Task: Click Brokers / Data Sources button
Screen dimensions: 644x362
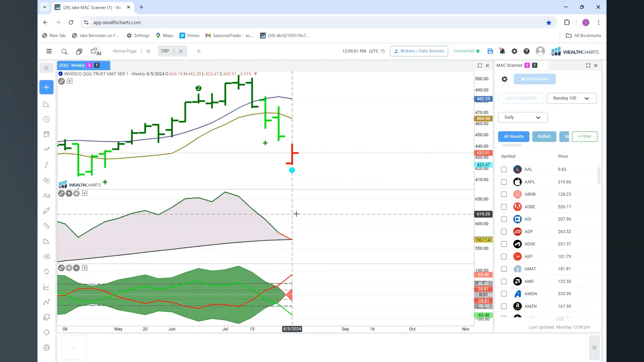Action: [419, 51]
